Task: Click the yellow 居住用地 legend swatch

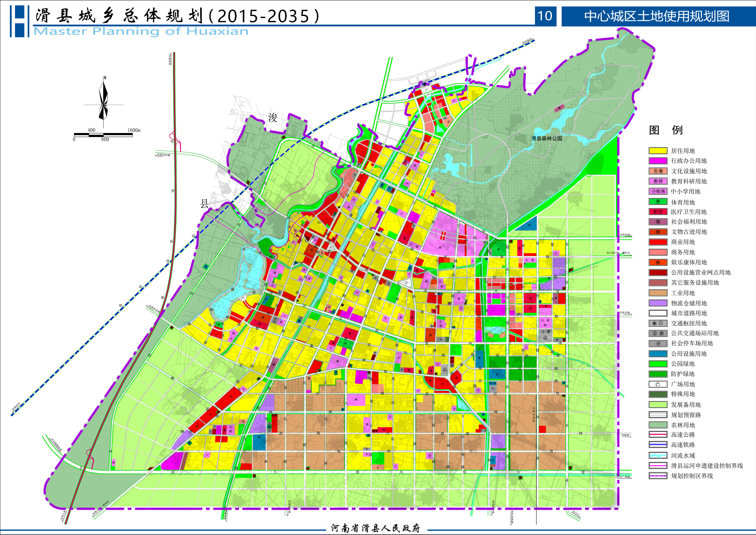Action: coord(658,151)
